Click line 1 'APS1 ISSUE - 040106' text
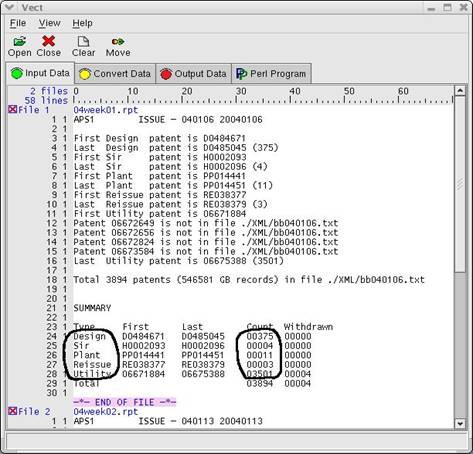 click(x=168, y=119)
